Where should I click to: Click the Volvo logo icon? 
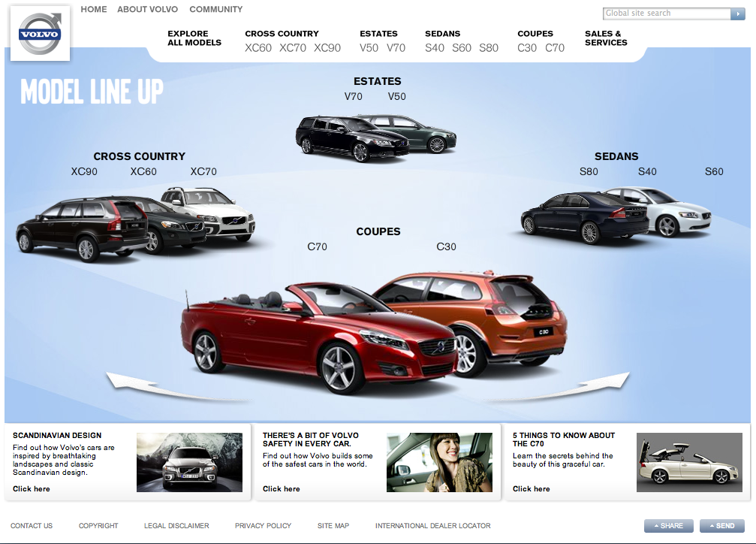39,34
